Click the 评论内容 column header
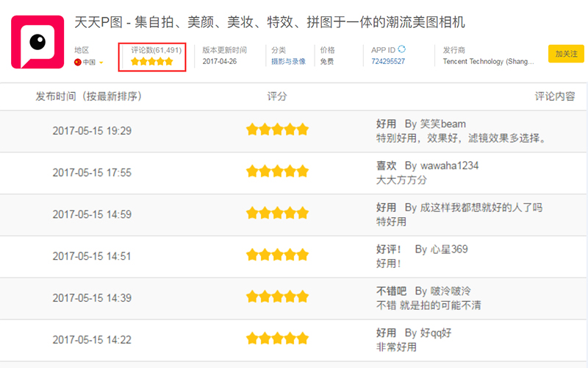The height and width of the screenshot is (368, 588). coord(554,96)
